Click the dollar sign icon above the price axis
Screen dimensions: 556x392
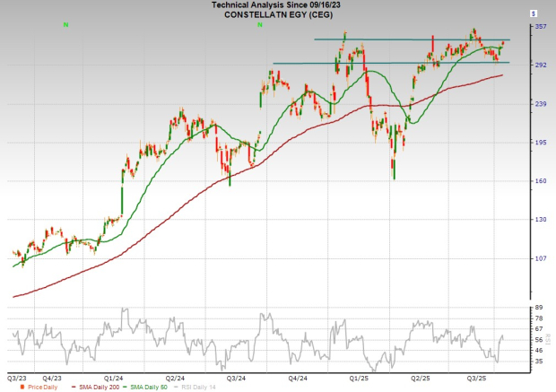point(534,14)
